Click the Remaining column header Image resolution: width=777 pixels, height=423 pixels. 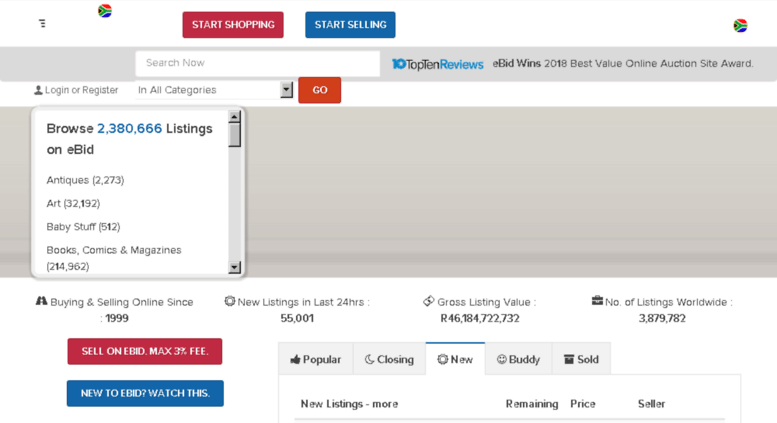[x=532, y=404]
